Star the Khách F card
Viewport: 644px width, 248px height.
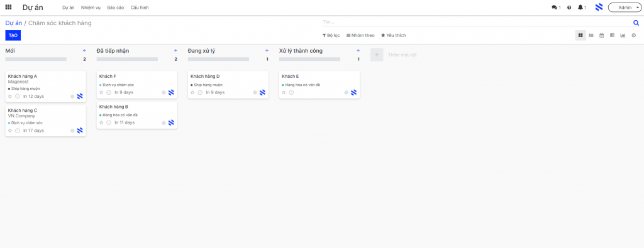click(x=101, y=92)
